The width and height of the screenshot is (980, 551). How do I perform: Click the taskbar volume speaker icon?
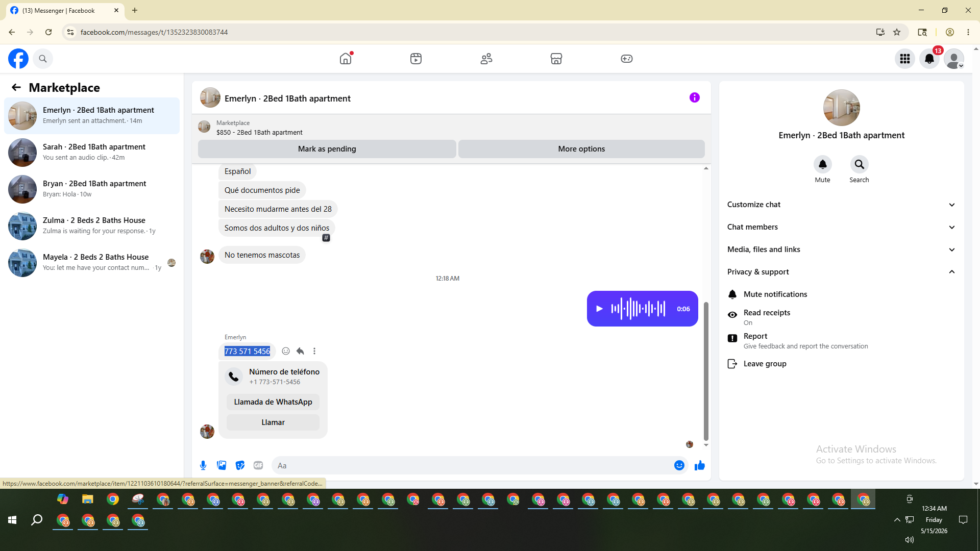pos(909,540)
